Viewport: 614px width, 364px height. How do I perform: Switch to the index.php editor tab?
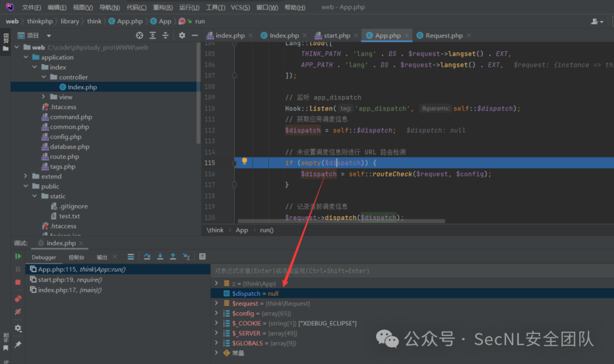(230, 36)
